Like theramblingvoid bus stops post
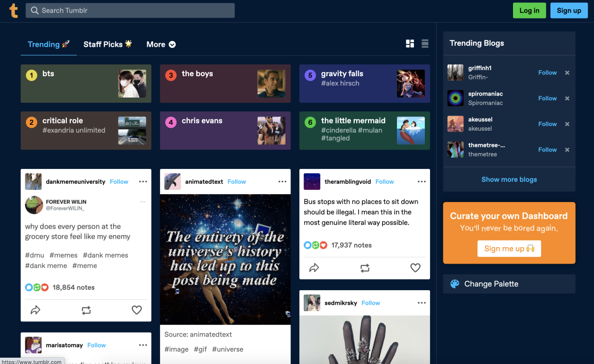This screenshot has height=364, width=594. pos(415,268)
